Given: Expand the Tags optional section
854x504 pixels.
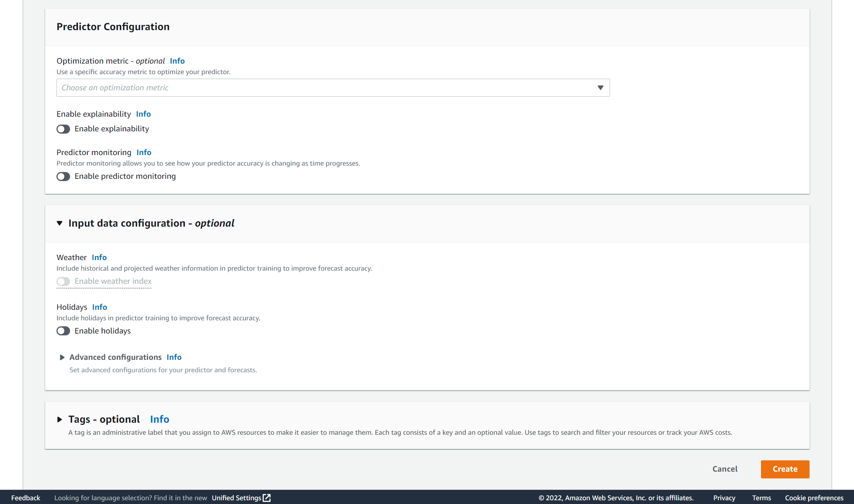Looking at the screenshot, I should (59, 419).
